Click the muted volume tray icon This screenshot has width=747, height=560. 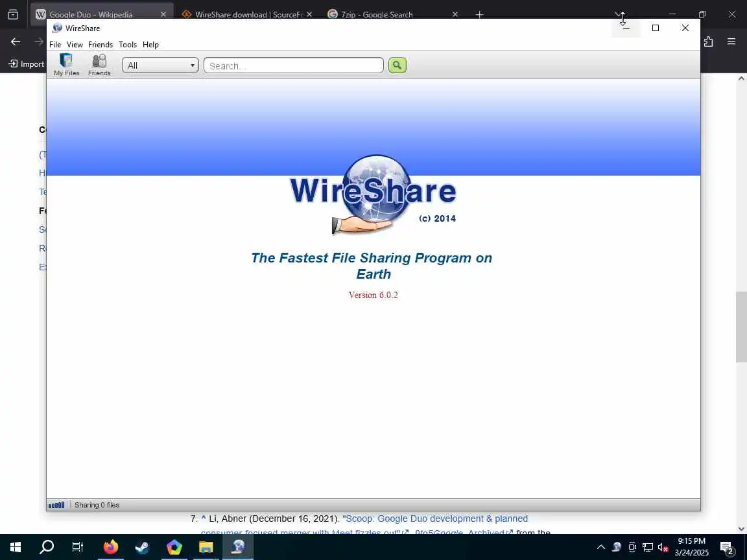[663, 546]
